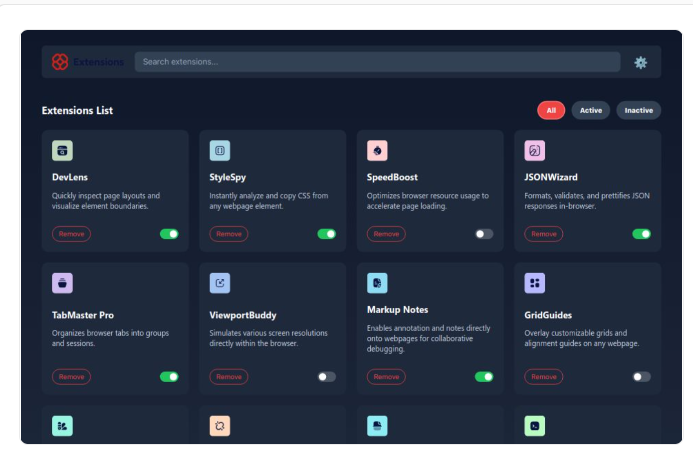Viewport: 693px width, 463px height.
Task: Click 'Overlay customizable grids' description
Action: pos(582,338)
